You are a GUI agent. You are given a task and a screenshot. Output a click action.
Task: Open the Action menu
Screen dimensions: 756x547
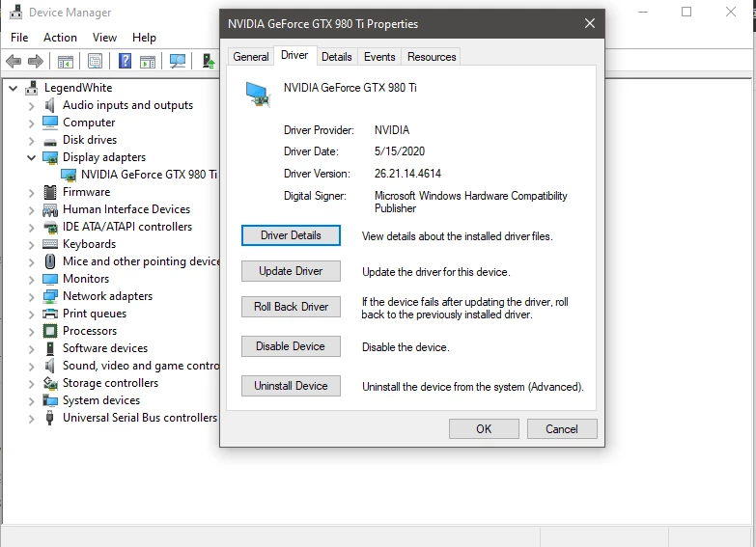tap(60, 38)
